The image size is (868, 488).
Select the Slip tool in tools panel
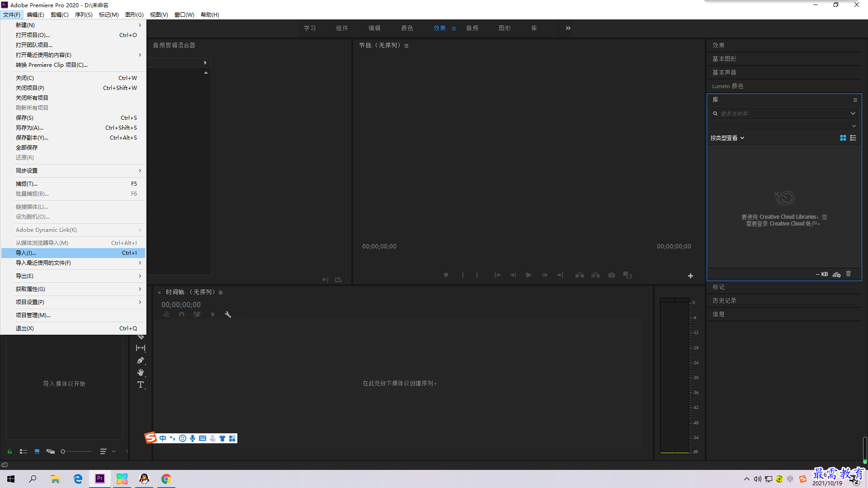(141, 348)
